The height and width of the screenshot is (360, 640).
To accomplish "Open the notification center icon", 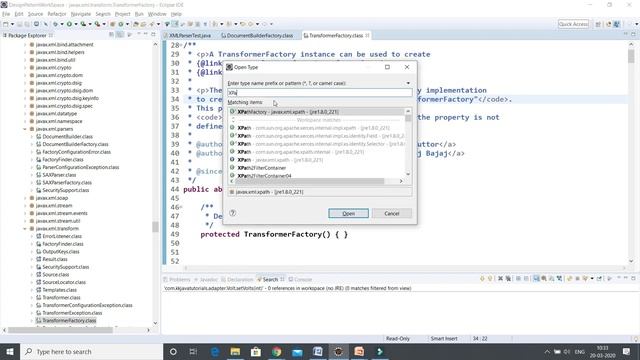I will point(627,351).
